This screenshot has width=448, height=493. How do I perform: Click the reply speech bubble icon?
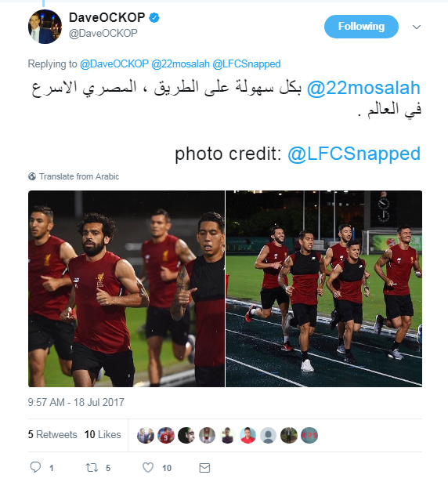pyautogui.click(x=35, y=467)
